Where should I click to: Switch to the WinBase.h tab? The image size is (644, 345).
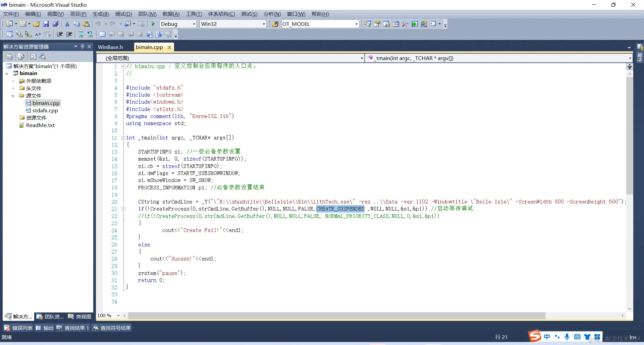(x=110, y=47)
